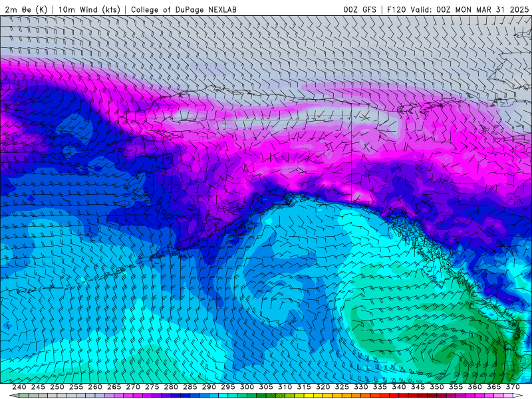This screenshot has height=399, width=532.
Task: Select the 325 colorbar scale label
Action: [342, 387]
